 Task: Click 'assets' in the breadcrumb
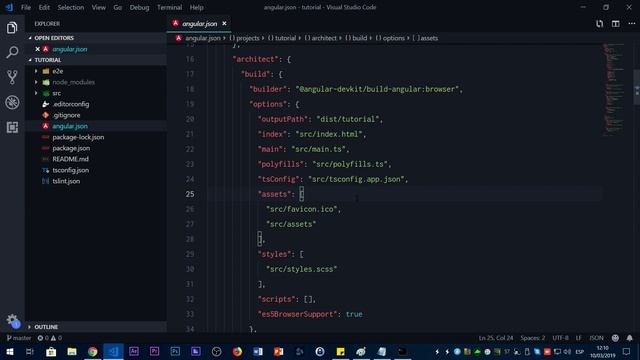pyautogui.click(x=429, y=38)
